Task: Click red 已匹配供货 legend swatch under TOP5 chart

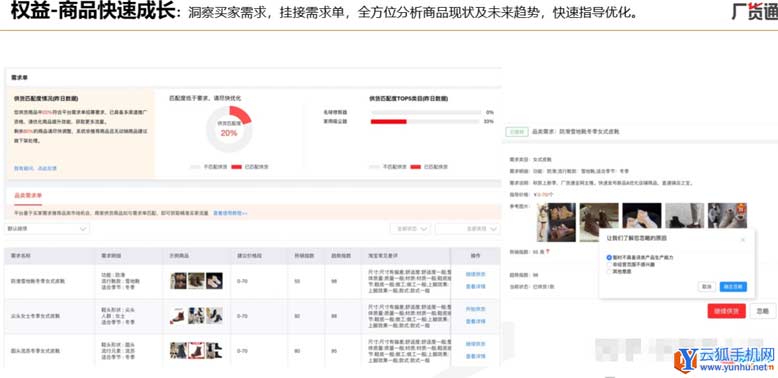Action: 415,167
